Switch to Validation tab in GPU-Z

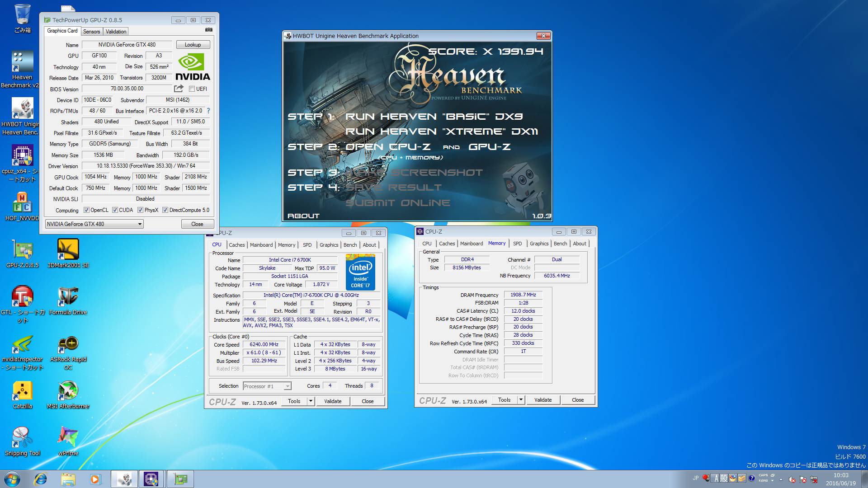(x=116, y=32)
